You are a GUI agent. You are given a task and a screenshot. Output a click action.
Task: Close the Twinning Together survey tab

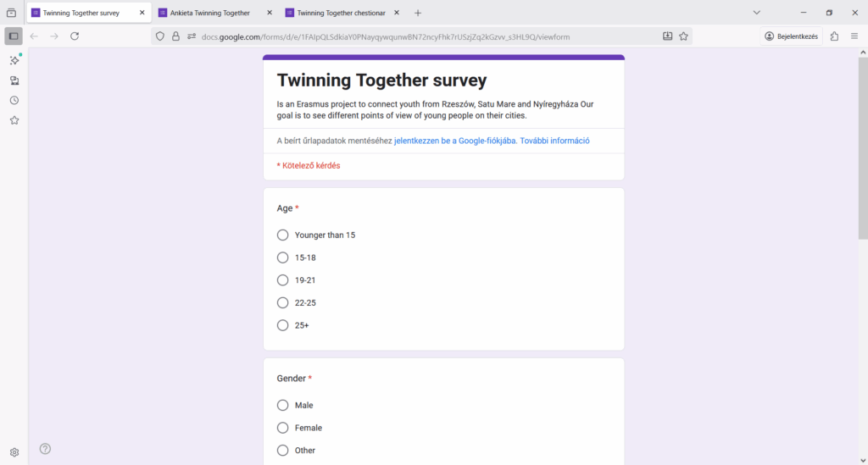tap(142, 13)
